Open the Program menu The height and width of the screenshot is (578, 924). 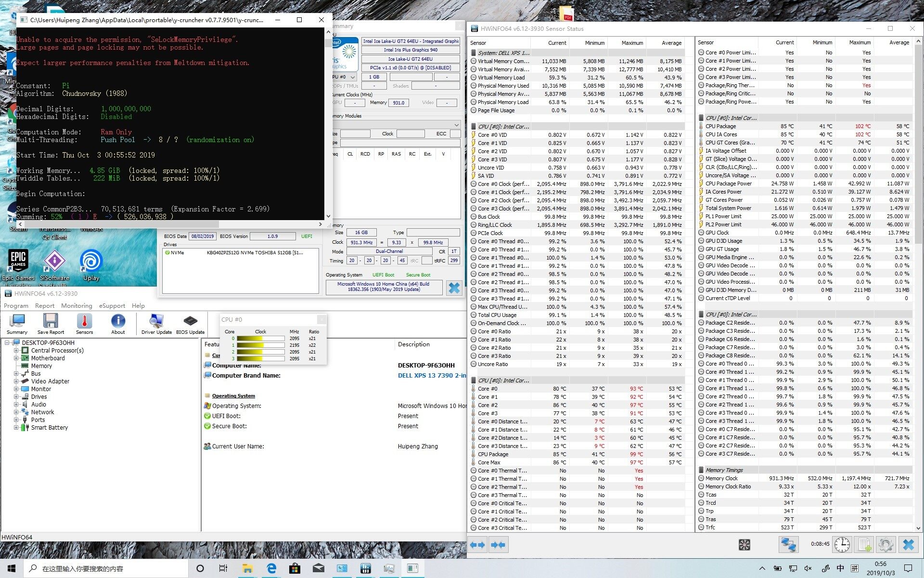(x=16, y=306)
